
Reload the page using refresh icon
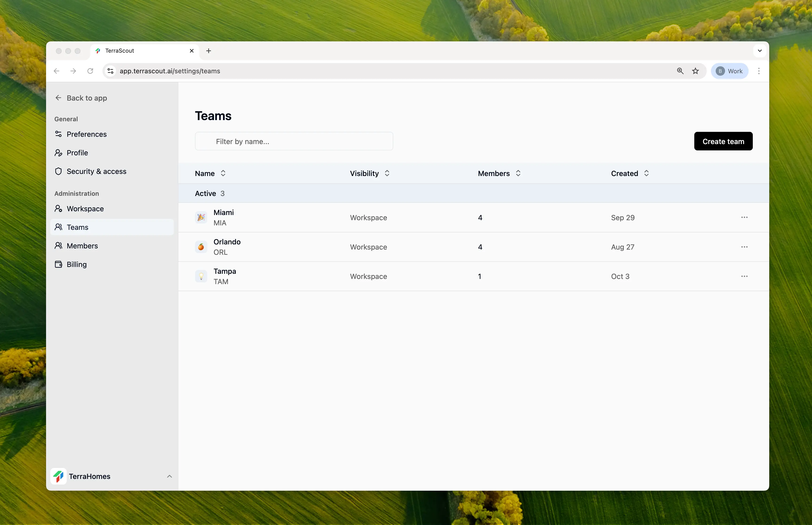point(90,71)
